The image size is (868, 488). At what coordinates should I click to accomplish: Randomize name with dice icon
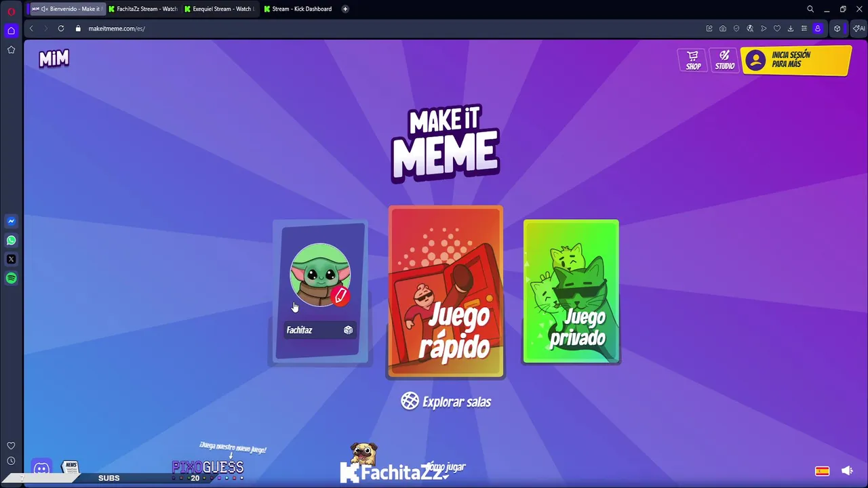pyautogui.click(x=348, y=330)
